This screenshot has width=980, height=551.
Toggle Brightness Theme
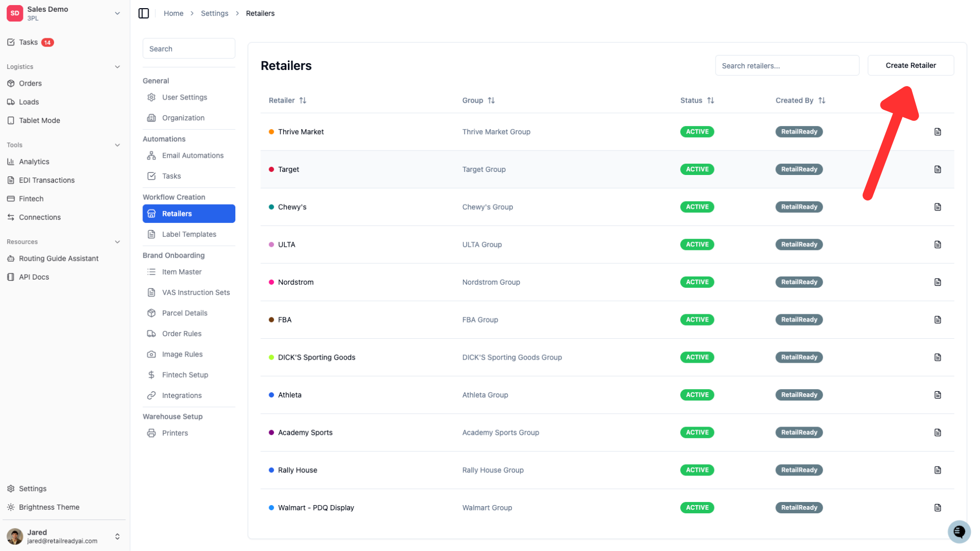(49, 507)
